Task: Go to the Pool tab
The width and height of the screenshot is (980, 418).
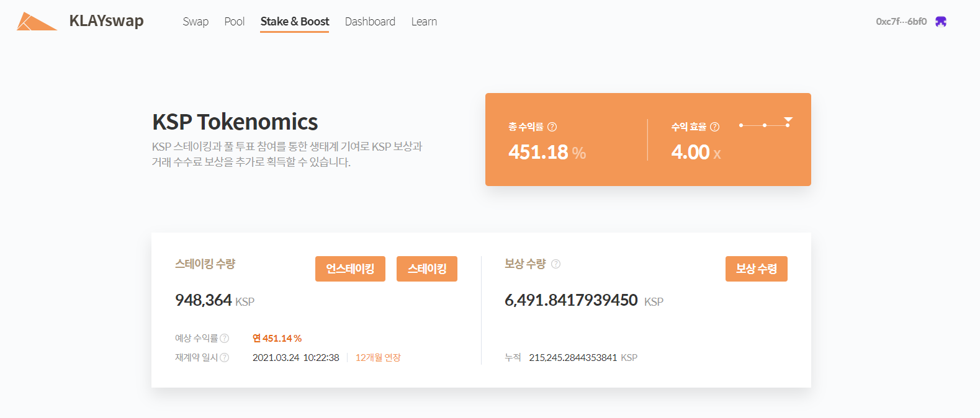Action: (235, 22)
